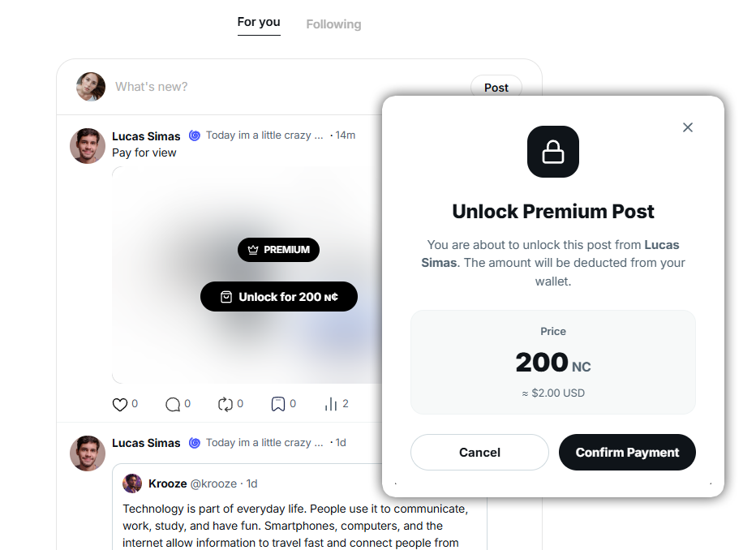756x550 pixels.
Task: Close the Unlock Premium Post dialog
Action: click(x=688, y=127)
